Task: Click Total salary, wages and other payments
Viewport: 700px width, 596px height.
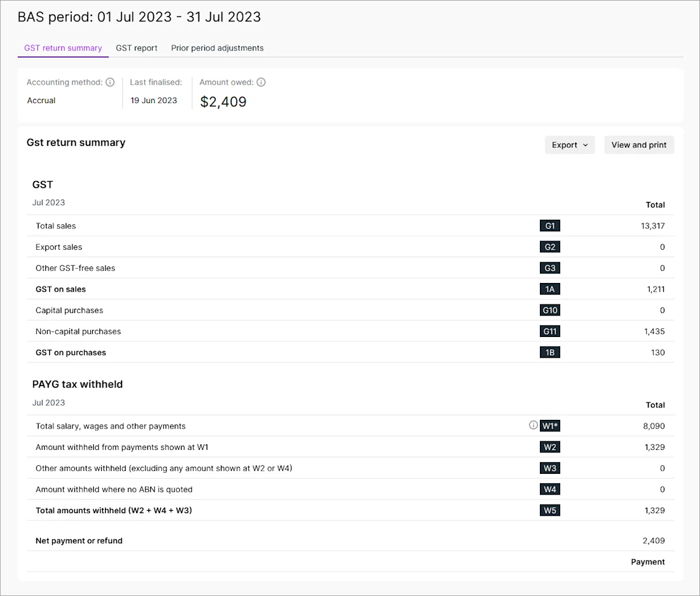Action: 110,426
